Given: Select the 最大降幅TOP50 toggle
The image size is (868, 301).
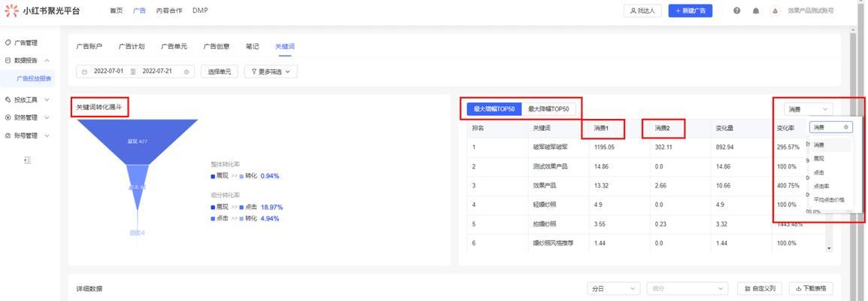Looking at the screenshot, I should tap(548, 109).
